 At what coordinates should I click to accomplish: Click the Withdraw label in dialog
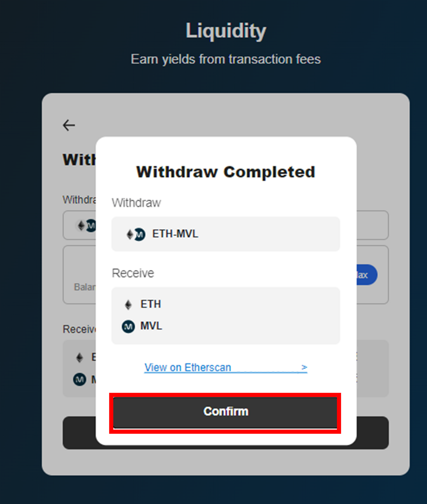136,203
